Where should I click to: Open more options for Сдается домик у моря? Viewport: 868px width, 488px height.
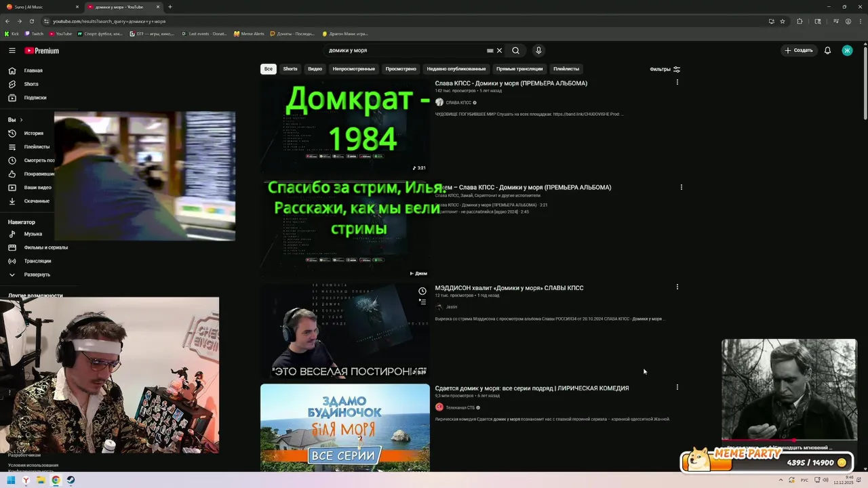click(x=677, y=387)
